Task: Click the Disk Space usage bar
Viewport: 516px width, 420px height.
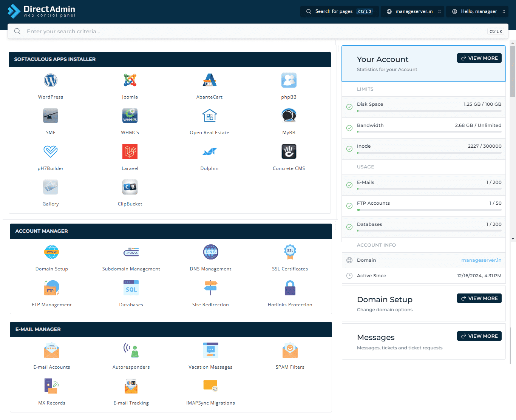Action: click(x=429, y=111)
